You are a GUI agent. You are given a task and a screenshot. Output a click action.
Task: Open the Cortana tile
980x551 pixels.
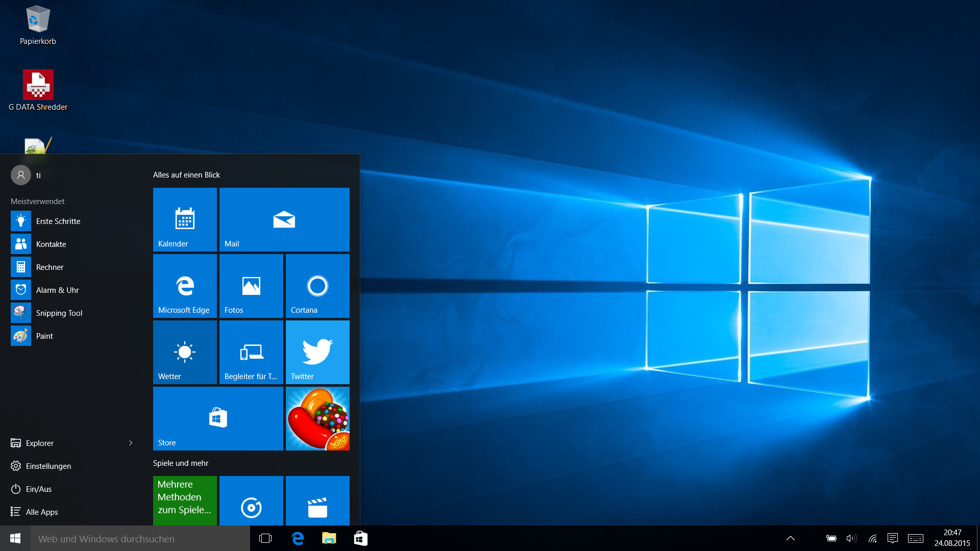click(317, 286)
